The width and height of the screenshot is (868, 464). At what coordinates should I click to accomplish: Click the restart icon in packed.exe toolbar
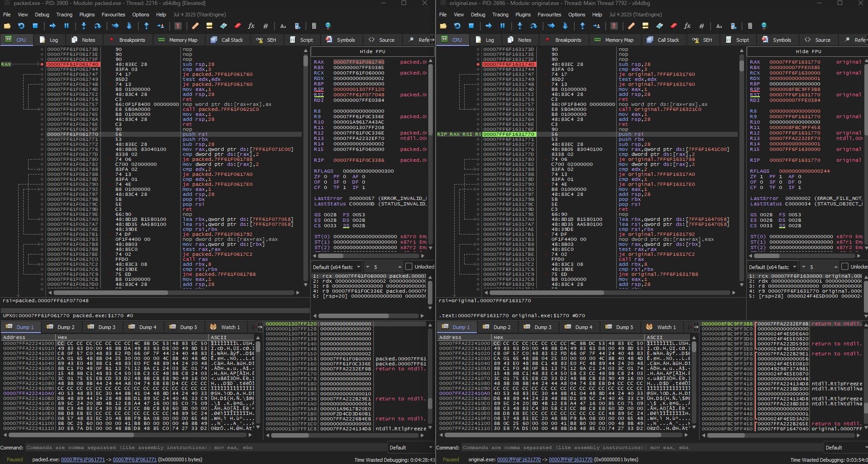point(21,26)
